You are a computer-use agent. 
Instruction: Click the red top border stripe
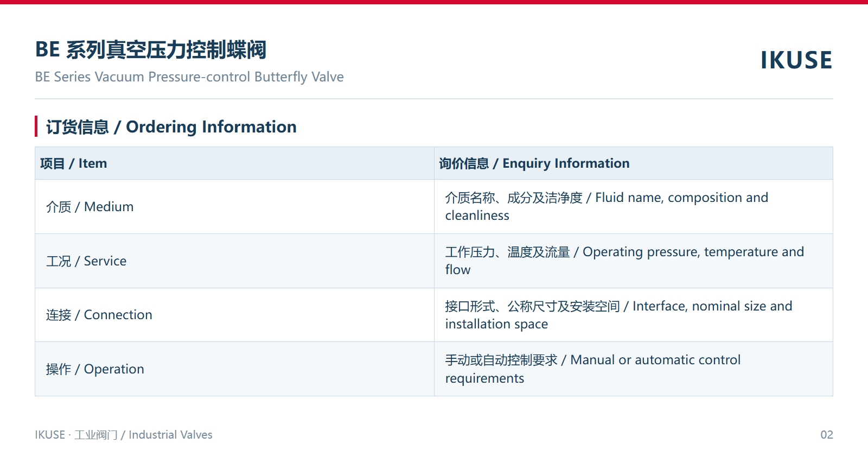[x=434, y=2]
